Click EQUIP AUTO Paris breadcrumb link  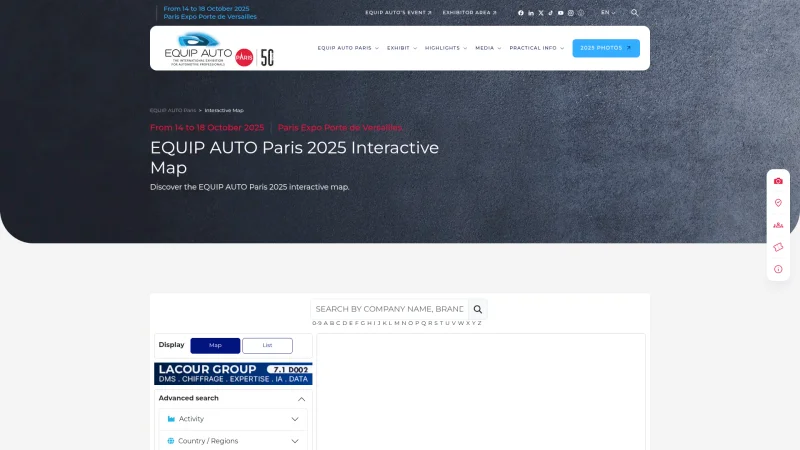pos(173,110)
